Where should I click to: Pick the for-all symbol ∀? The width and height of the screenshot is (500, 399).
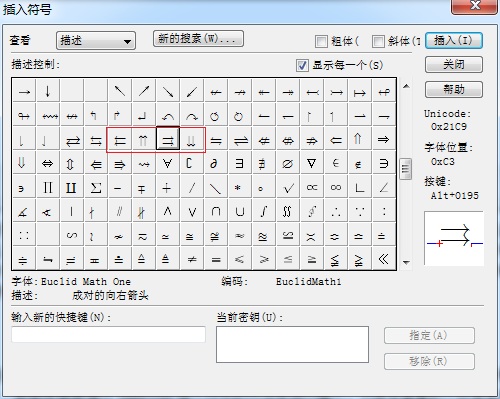[x=168, y=163]
